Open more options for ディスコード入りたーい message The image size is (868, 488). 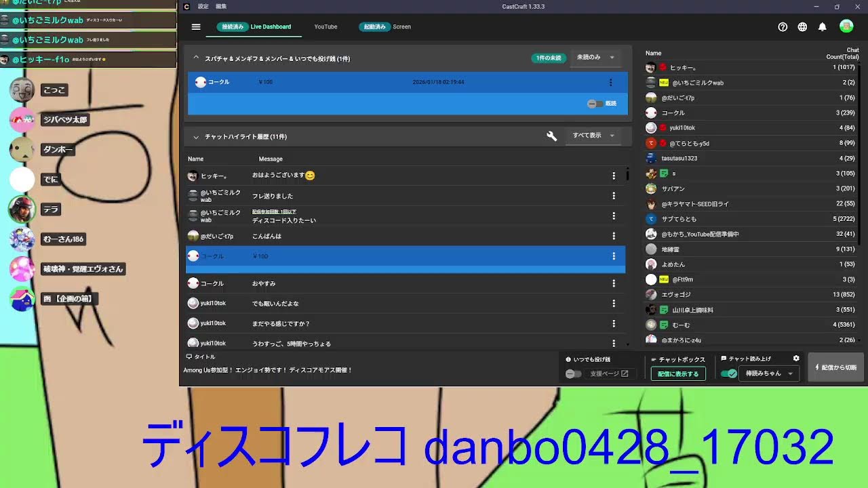pos(614,216)
